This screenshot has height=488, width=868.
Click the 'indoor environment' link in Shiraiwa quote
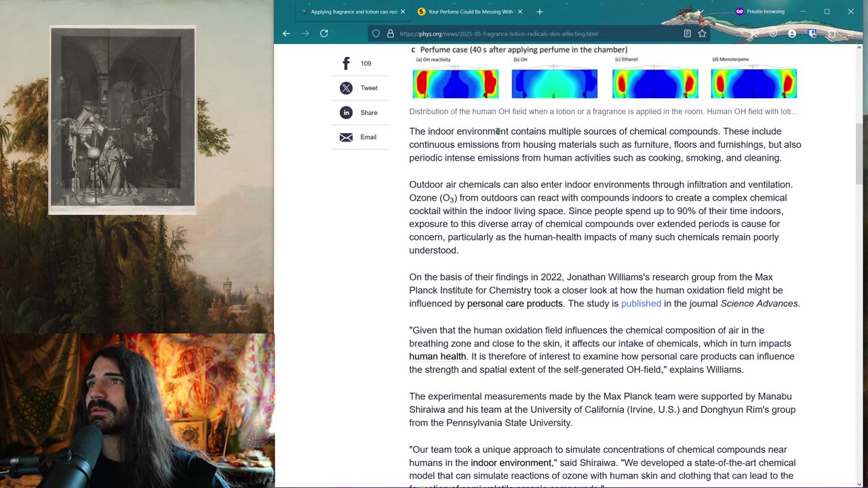click(x=511, y=463)
